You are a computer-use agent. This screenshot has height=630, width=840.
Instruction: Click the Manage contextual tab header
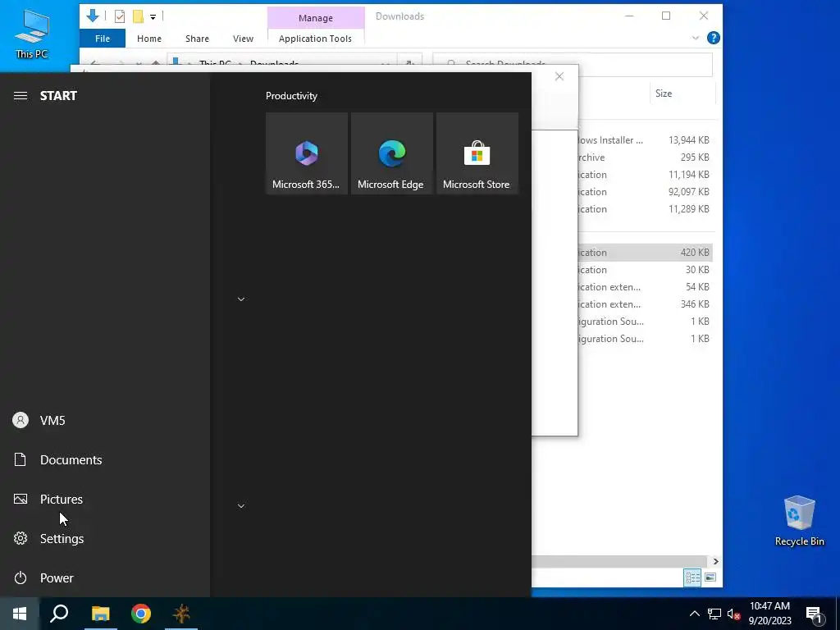[316, 18]
